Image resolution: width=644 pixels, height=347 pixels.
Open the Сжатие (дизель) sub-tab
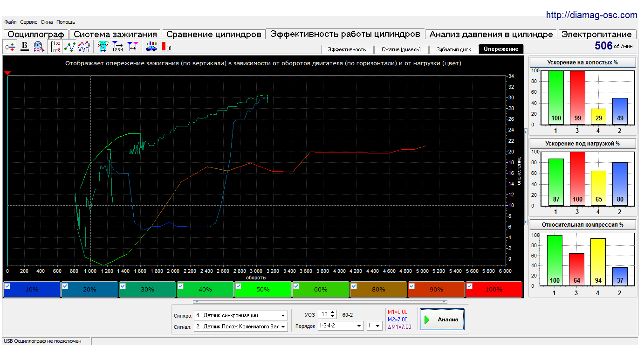click(401, 49)
